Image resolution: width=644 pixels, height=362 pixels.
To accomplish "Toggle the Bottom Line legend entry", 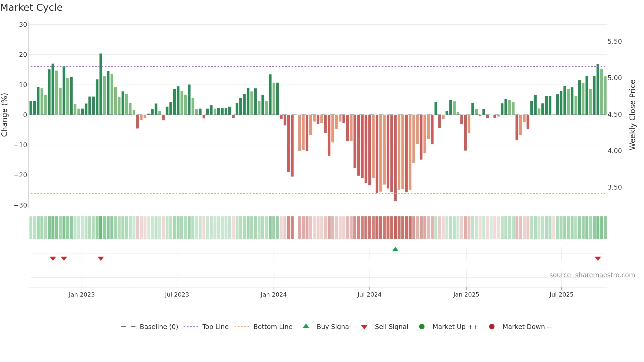I will pyautogui.click(x=264, y=327).
